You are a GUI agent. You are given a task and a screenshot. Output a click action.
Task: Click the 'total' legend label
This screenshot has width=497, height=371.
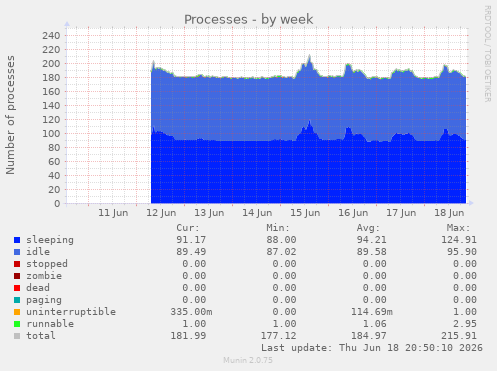pos(41,336)
